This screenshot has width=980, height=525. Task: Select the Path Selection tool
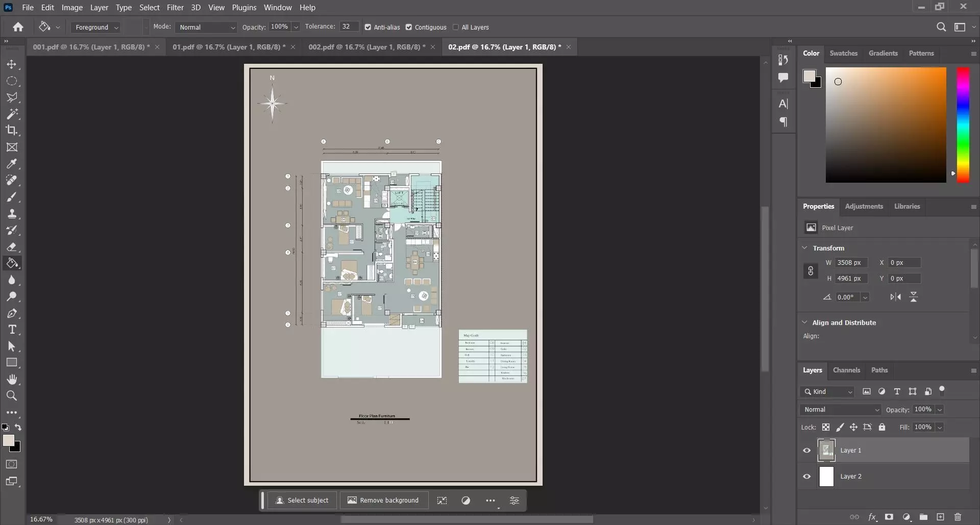(12, 346)
